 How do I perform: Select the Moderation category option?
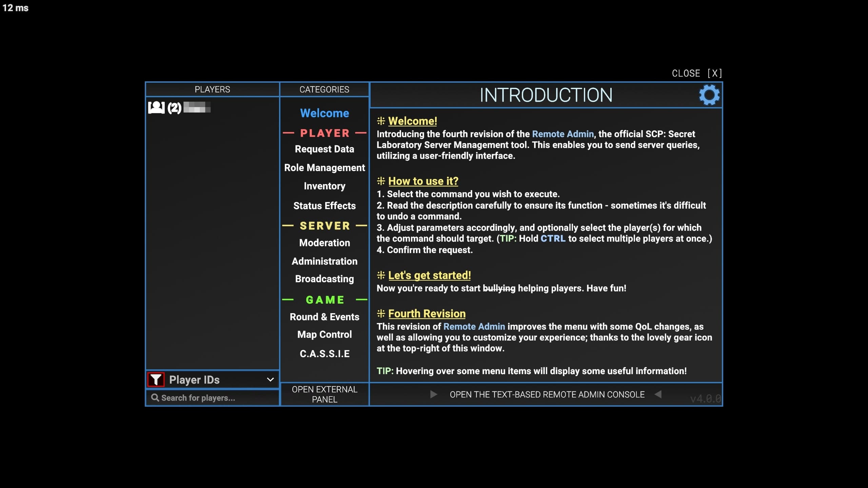(x=324, y=243)
